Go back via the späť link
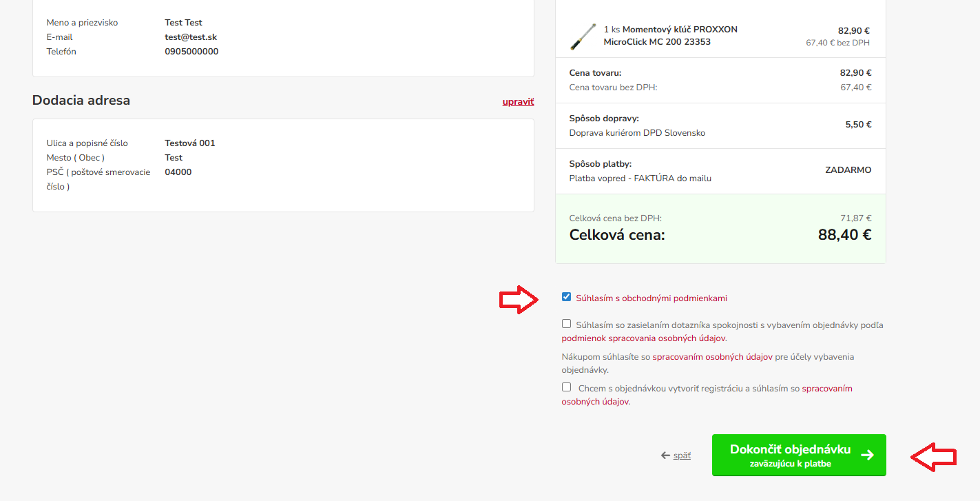The height and width of the screenshot is (501, 980). tap(682, 456)
